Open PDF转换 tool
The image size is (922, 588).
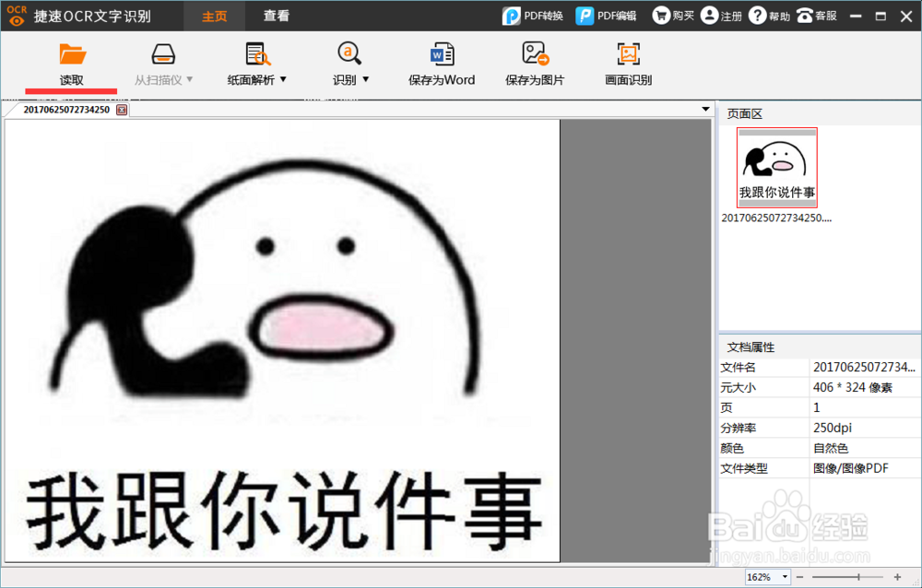click(533, 16)
